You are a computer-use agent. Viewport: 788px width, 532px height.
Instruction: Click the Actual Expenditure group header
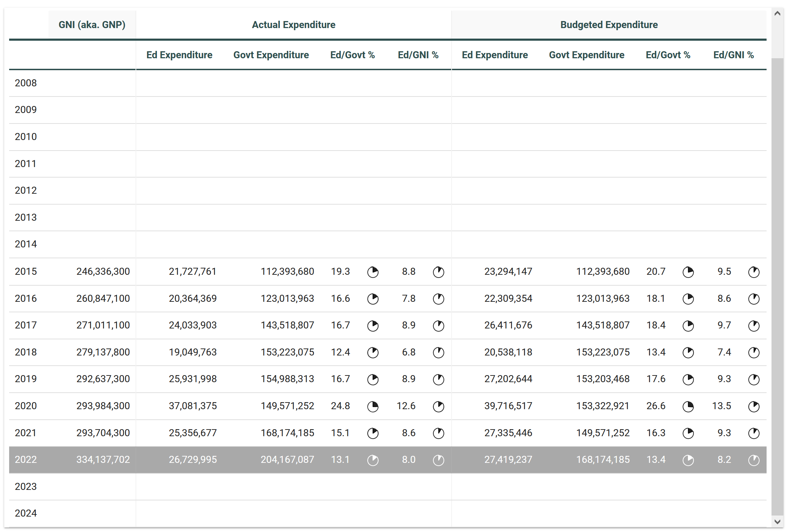(x=294, y=25)
